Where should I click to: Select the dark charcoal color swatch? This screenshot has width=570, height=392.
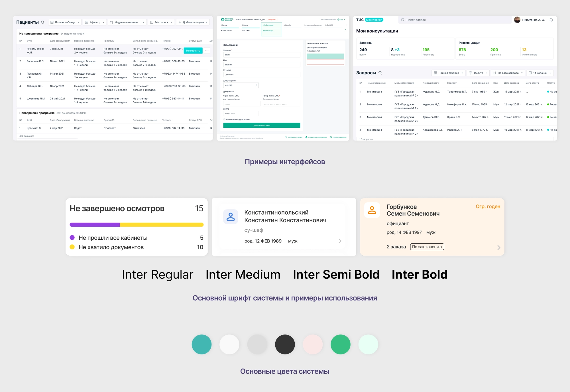285,344
